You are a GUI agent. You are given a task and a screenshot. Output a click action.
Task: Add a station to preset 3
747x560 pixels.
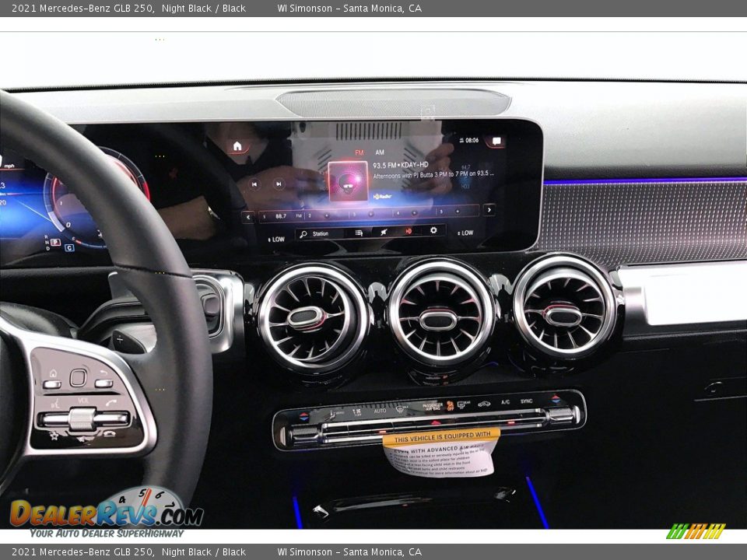(x=370, y=215)
